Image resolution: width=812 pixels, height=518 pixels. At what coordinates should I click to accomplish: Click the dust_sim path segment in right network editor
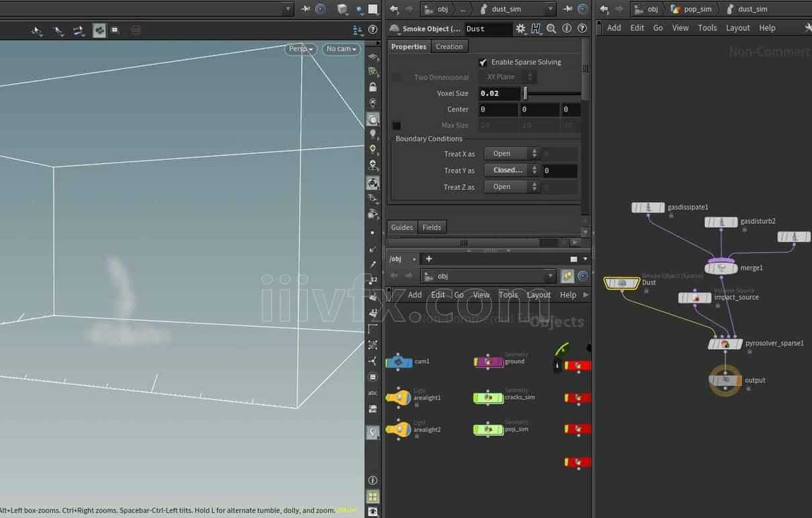[x=747, y=9]
